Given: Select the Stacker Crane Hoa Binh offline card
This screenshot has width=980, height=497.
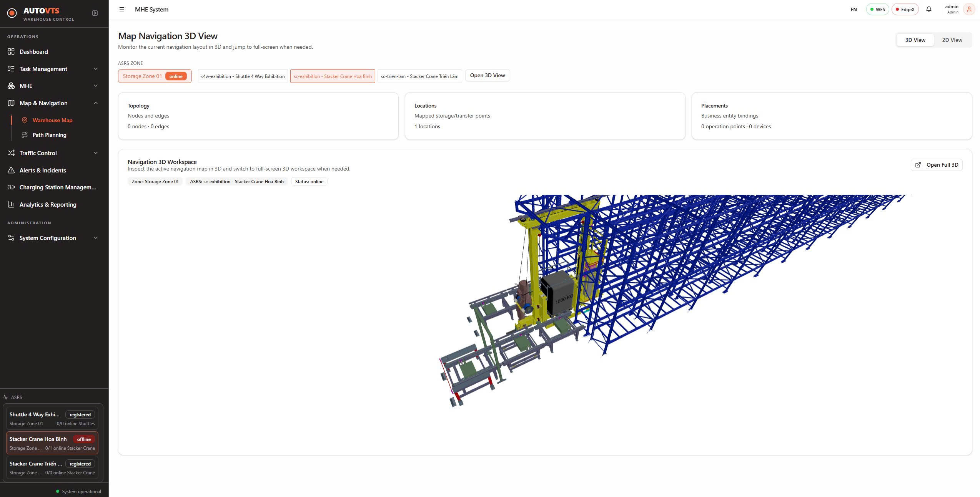Looking at the screenshot, I should point(52,443).
